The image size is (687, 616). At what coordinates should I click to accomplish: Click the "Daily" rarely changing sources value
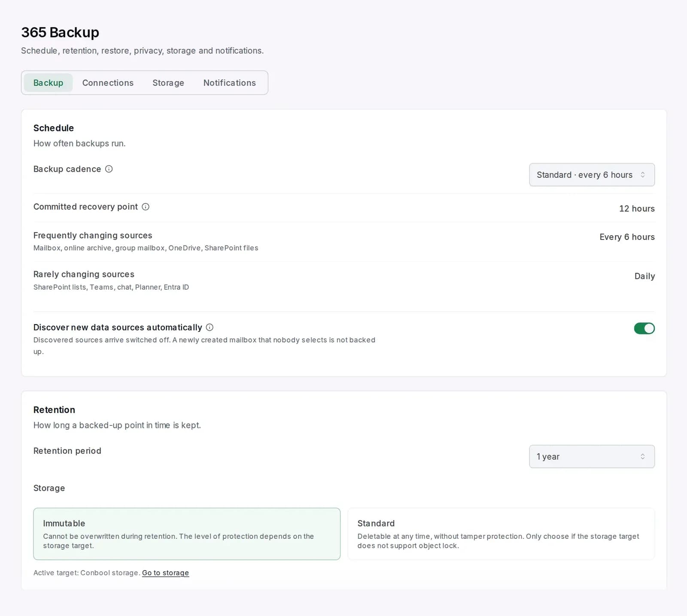tap(644, 276)
